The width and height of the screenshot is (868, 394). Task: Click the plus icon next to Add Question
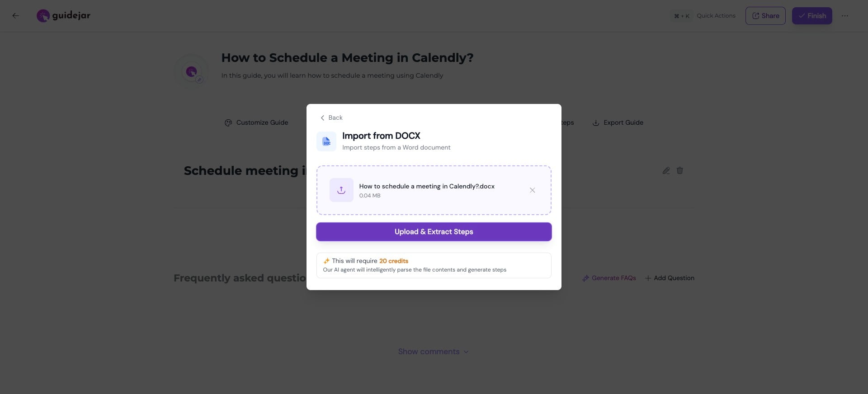(x=648, y=278)
